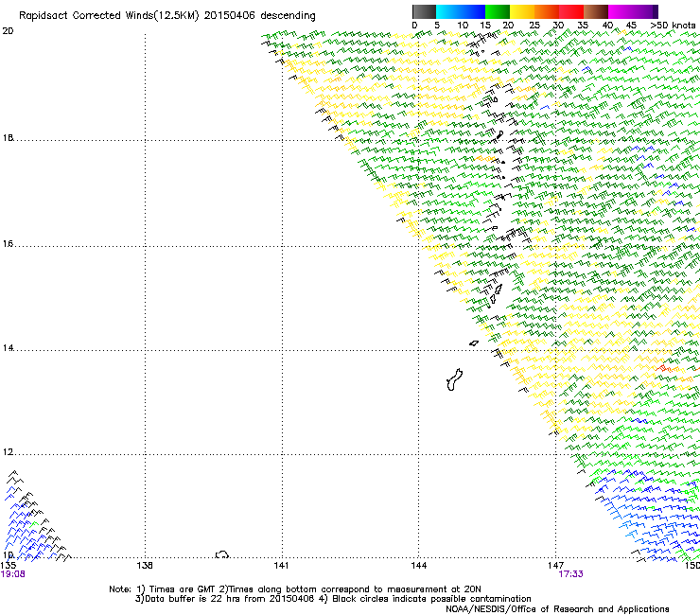The width and height of the screenshot is (700, 615).
Task: Click the island outline at map bottom near 140E
Action: tap(222, 554)
